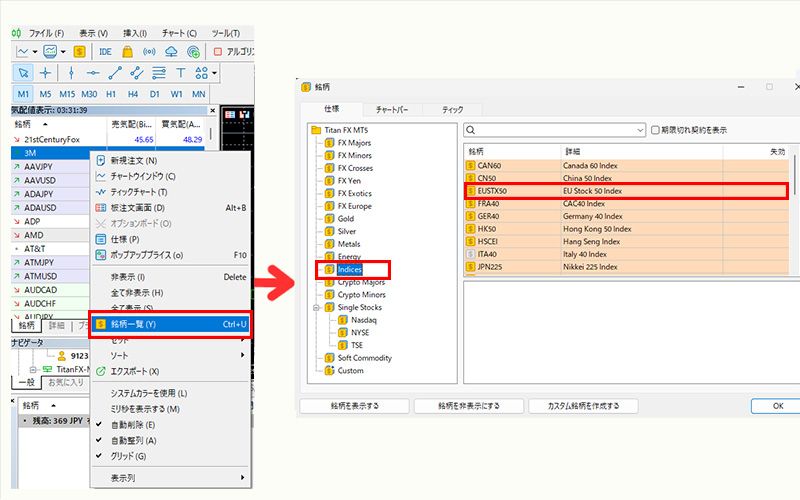This screenshot has height=500, width=800.
Task: Enable 期限切れ契約を表示 checkbox
Action: click(655, 130)
